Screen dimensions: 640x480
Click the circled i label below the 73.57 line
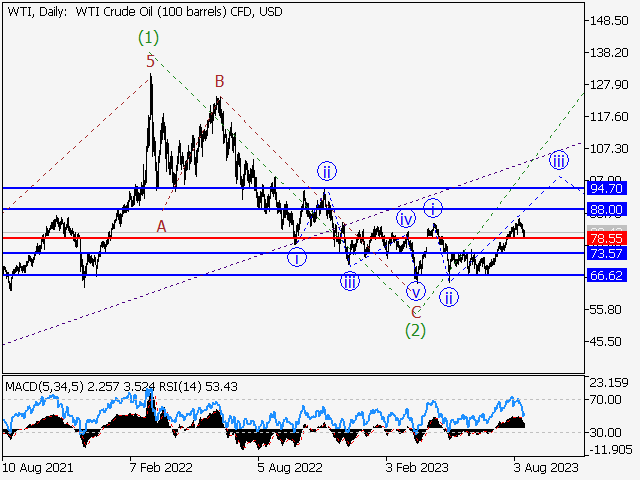[297, 258]
